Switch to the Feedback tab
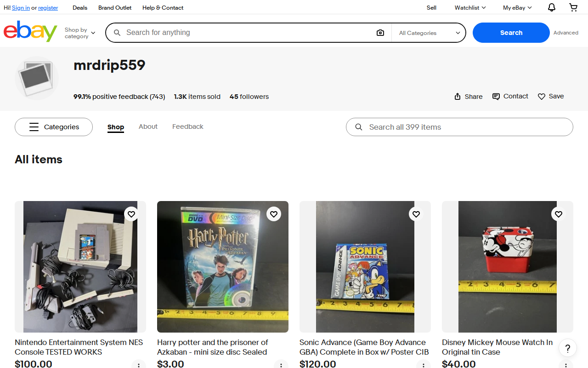 [187, 126]
